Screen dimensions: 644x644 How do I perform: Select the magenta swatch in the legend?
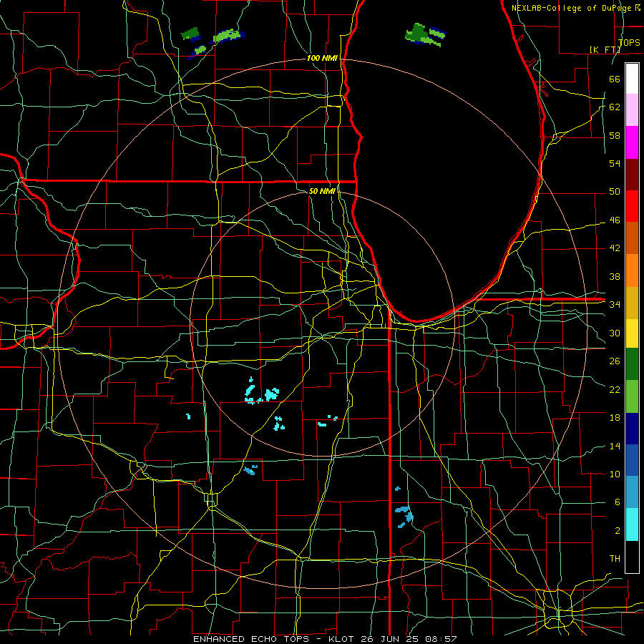(632, 142)
